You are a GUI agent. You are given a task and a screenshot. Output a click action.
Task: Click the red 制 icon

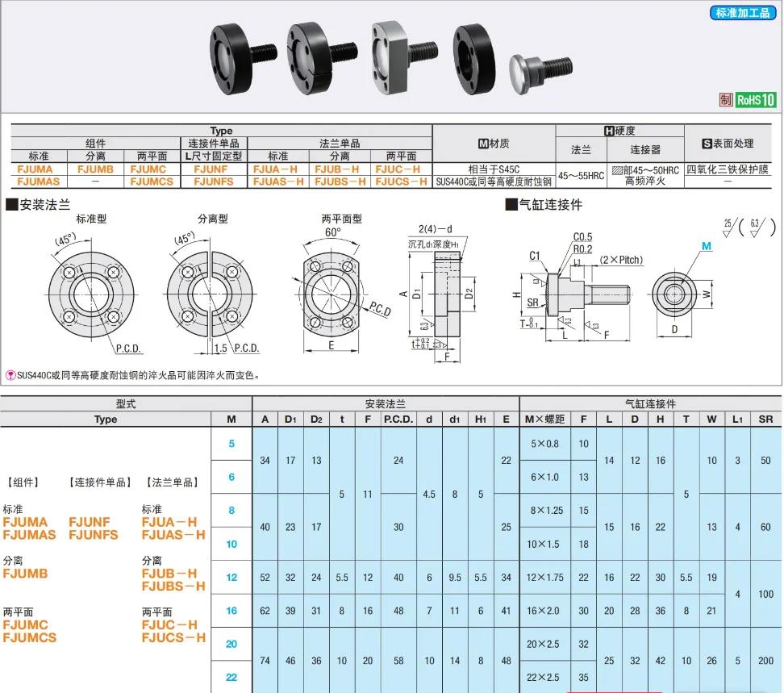tap(725, 100)
